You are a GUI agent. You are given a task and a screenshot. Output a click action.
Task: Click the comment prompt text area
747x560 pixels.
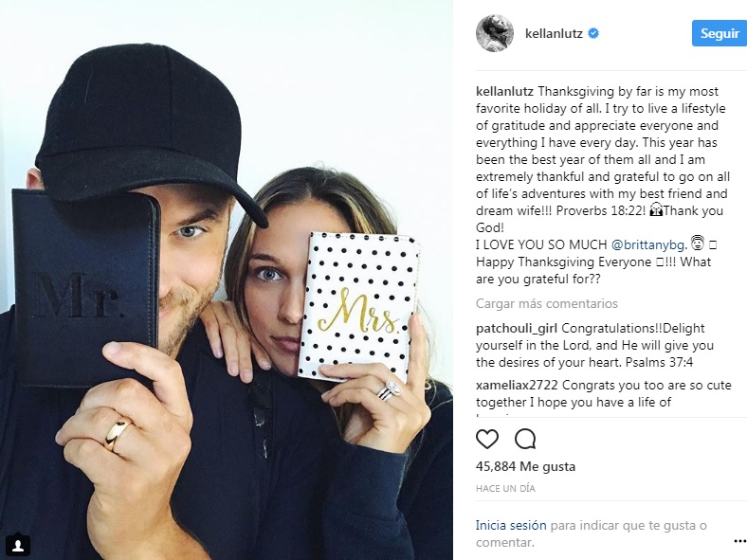click(591, 533)
